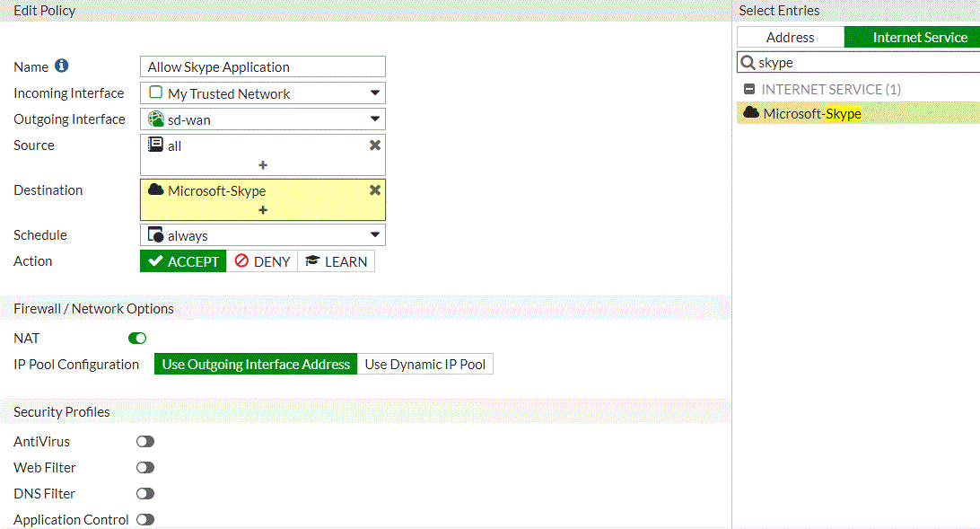Collapse the INTERNET SERVICE (1) group
The width and height of the screenshot is (980, 529).
coord(749,90)
